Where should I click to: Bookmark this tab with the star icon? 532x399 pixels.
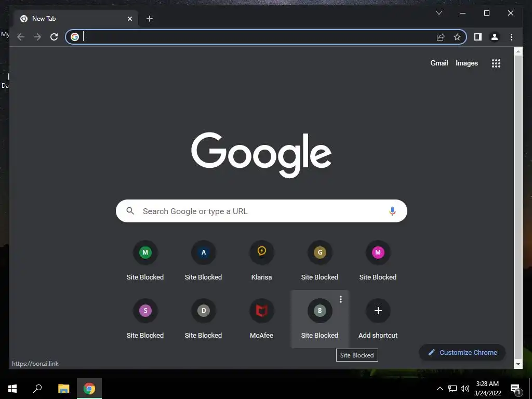click(457, 37)
